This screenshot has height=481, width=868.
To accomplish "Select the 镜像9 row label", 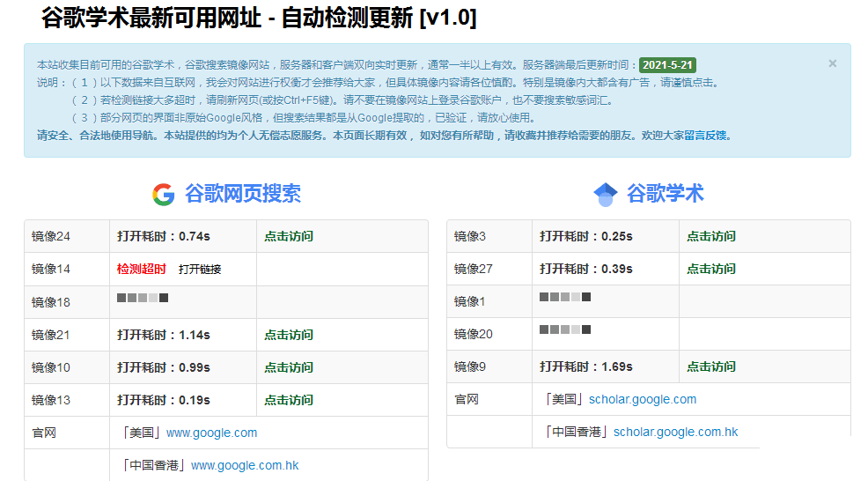I will (x=470, y=366).
